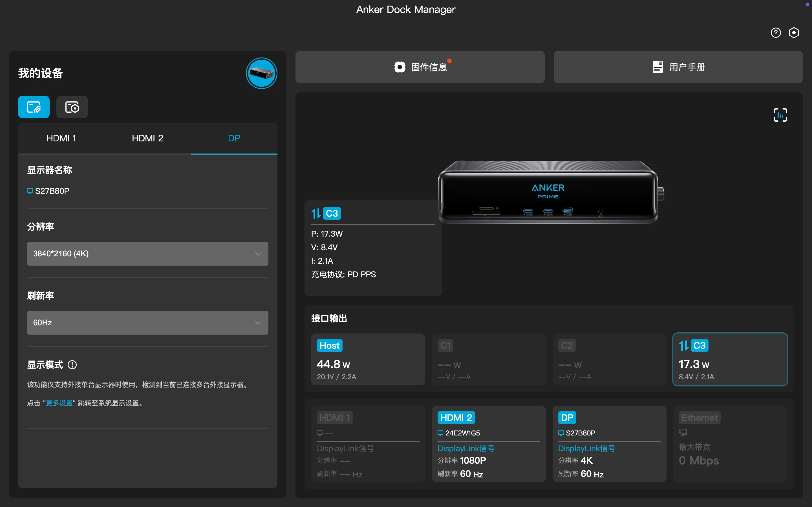Click the DP S27B80P output card
Viewport: 812px width, 507px height.
click(609, 444)
